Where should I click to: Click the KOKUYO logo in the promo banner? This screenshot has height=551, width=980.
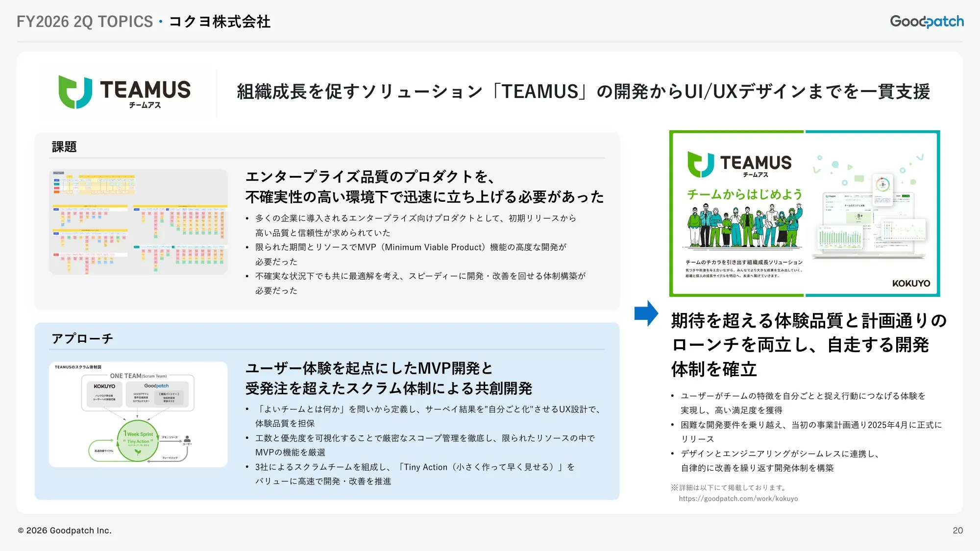click(x=911, y=284)
